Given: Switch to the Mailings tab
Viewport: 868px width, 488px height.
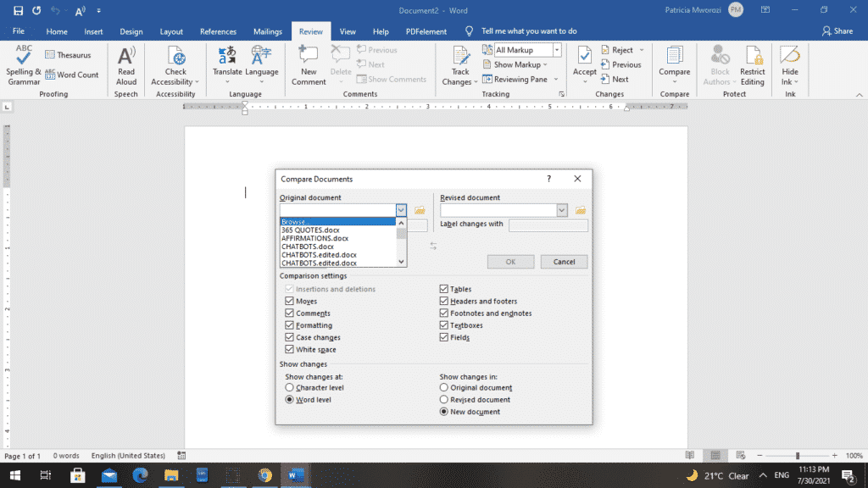Looking at the screenshot, I should [x=267, y=31].
